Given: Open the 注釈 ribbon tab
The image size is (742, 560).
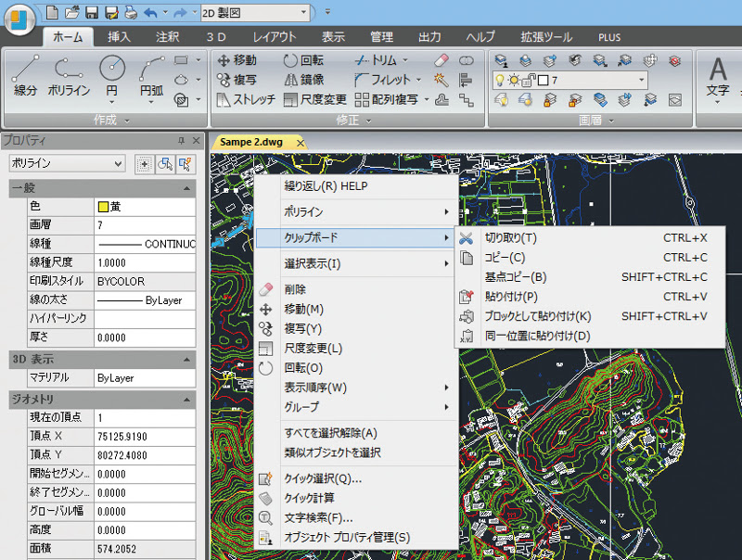Looking at the screenshot, I should pyautogui.click(x=168, y=37).
